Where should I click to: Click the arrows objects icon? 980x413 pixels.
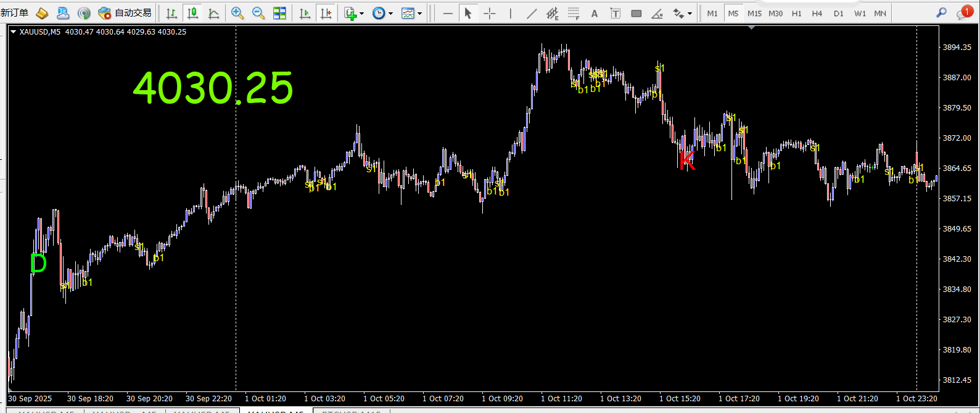coord(678,13)
